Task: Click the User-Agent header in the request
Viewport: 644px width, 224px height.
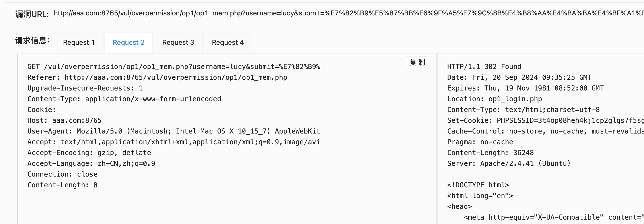Action: 174,131
